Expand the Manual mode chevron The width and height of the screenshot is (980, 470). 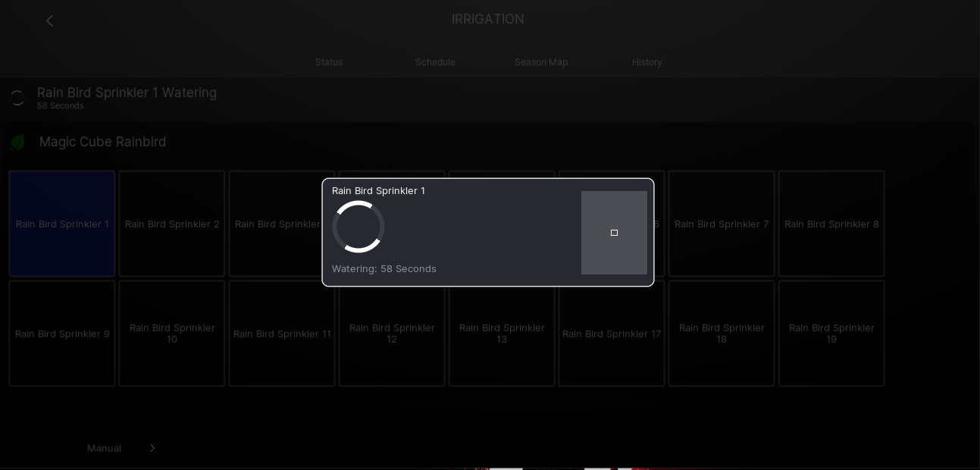click(152, 448)
